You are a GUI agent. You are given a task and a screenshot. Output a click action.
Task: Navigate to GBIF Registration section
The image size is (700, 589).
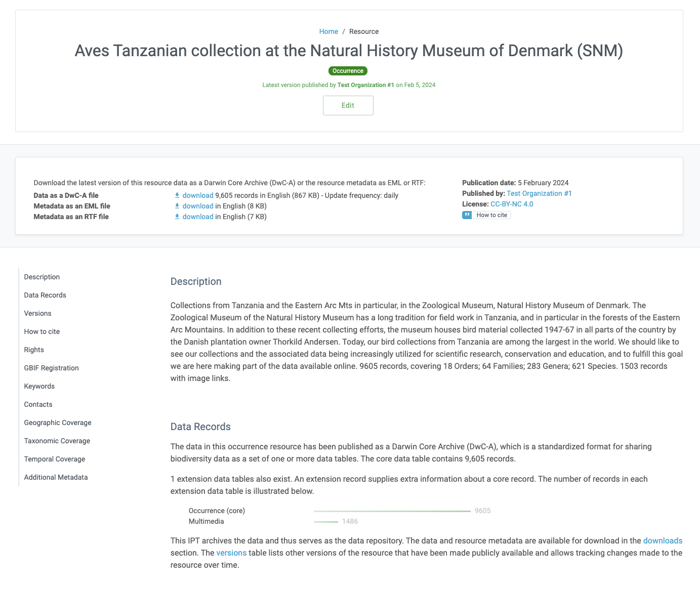coord(52,368)
